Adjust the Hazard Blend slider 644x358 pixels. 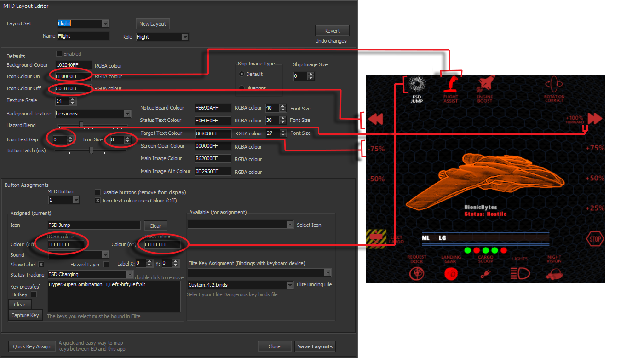(x=81, y=125)
